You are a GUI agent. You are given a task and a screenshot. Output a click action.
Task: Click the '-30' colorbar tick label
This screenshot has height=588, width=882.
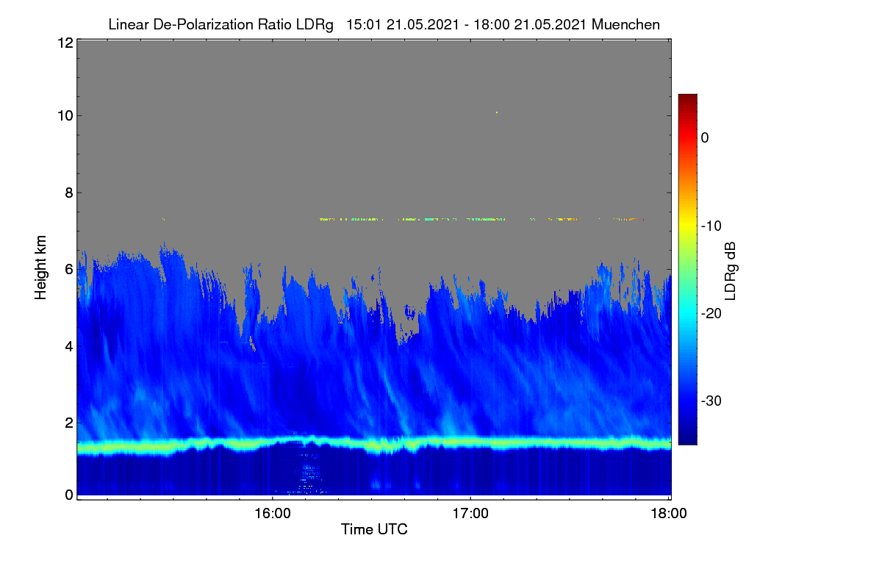coord(710,401)
